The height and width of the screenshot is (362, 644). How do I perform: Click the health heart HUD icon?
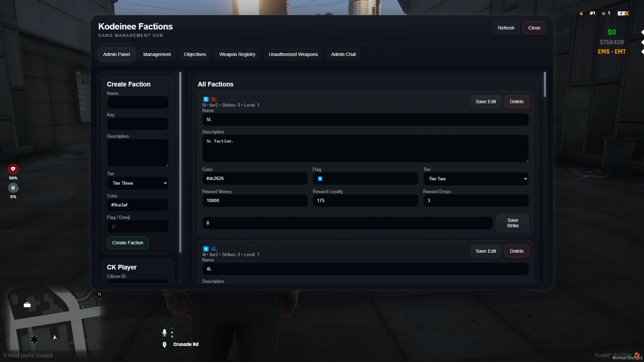pyautogui.click(x=13, y=169)
